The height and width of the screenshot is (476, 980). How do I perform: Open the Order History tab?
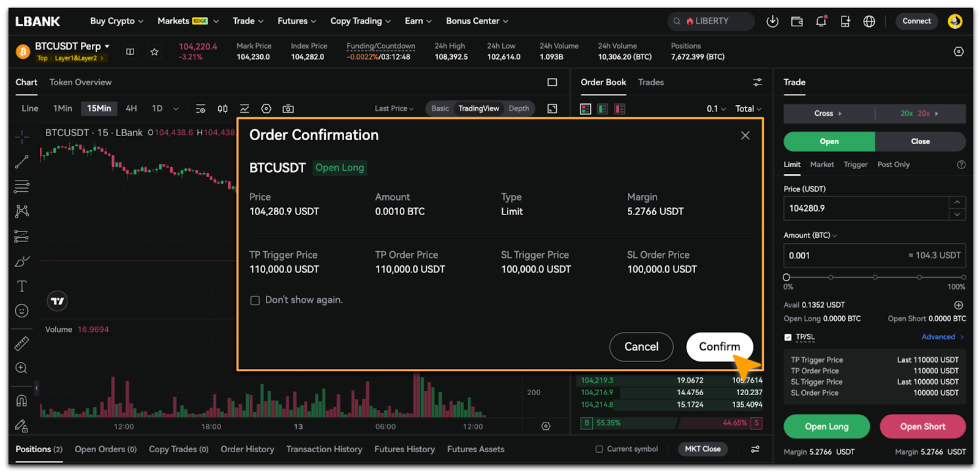click(247, 449)
